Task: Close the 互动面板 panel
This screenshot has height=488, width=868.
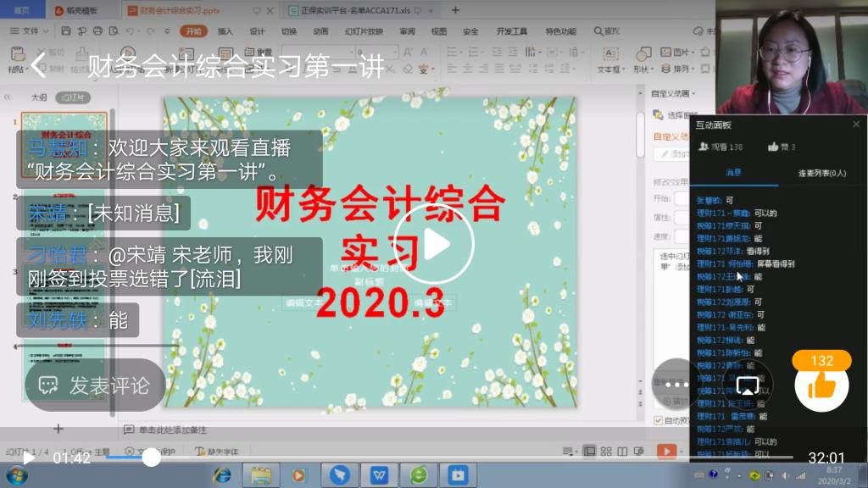Action: (x=855, y=125)
